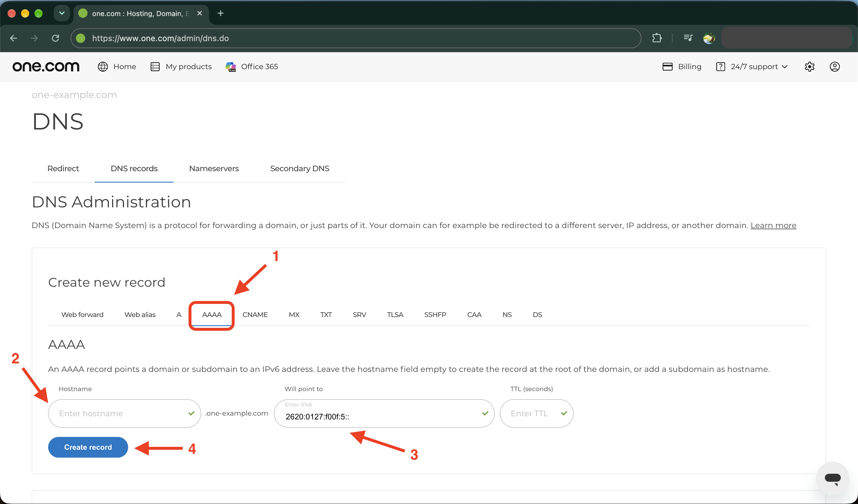Open settings gear icon
Image resolution: width=858 pixels, height=504 pixels.
pos(810,67)
